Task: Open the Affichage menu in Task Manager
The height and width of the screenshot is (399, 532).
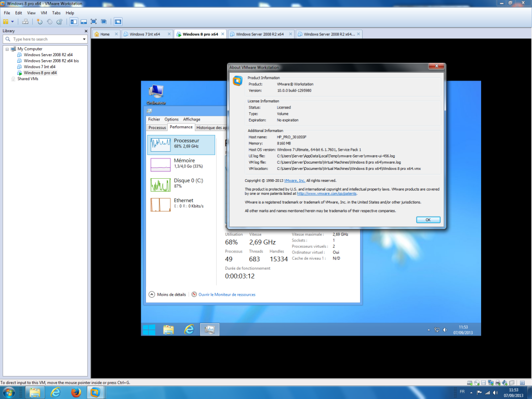Action: click(192, 119)
